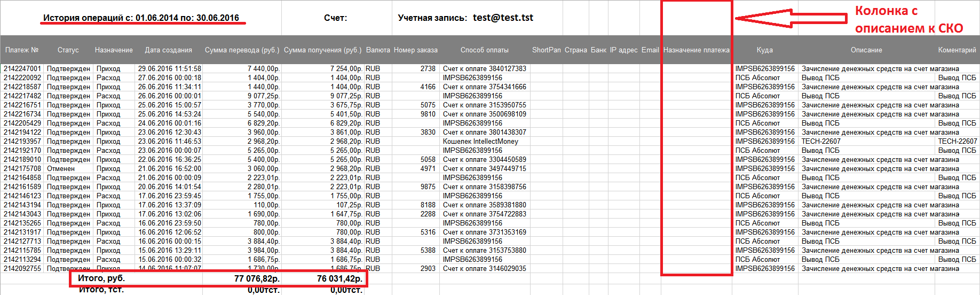Screen dimensions: 980x295
Task: Click the 'Платеж №' column header
Action: point(22,50)
